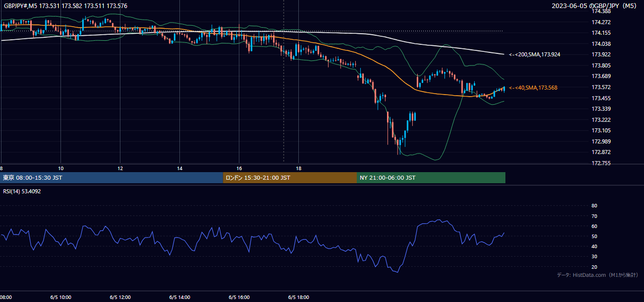
Task: Click RSI scale level 40
Action: pos(594,246)
